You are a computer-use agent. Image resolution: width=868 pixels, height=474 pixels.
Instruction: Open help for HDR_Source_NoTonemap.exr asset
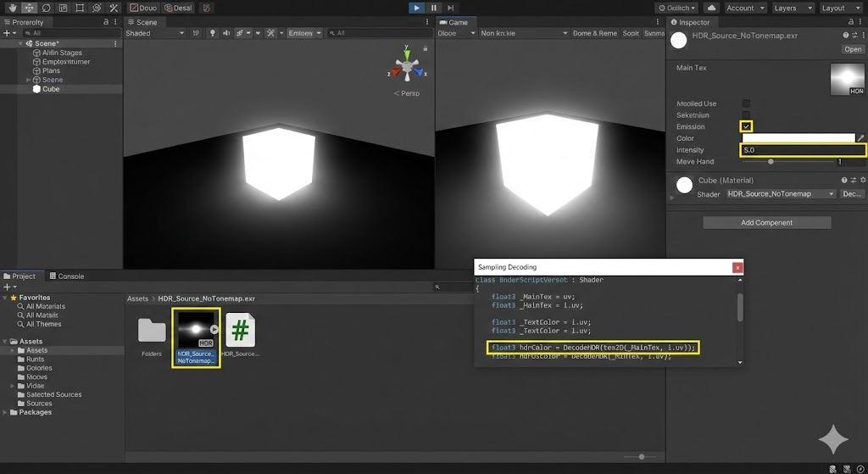tap(845, 36)
